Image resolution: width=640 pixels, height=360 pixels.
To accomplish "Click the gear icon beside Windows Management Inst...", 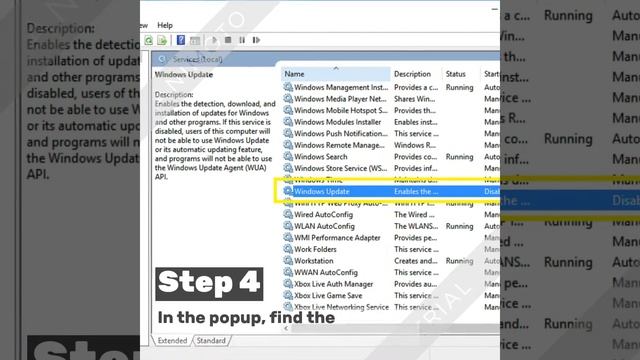I will 288,87.
